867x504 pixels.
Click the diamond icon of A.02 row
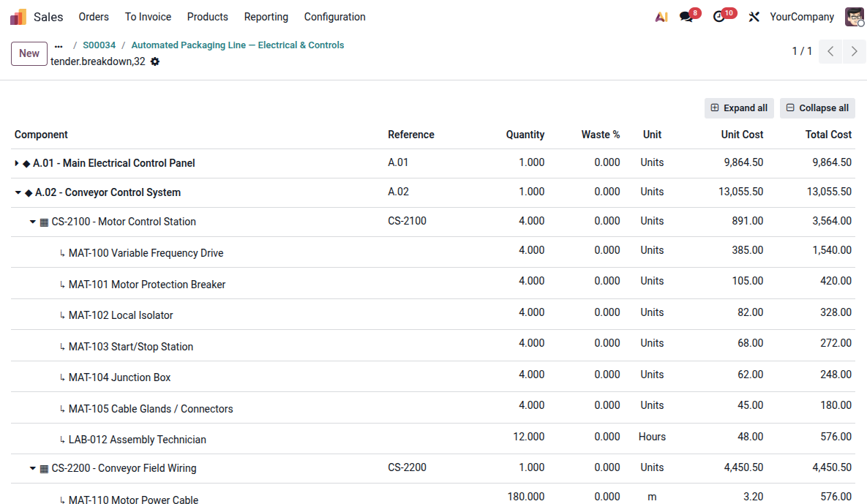tap(29, 193)
